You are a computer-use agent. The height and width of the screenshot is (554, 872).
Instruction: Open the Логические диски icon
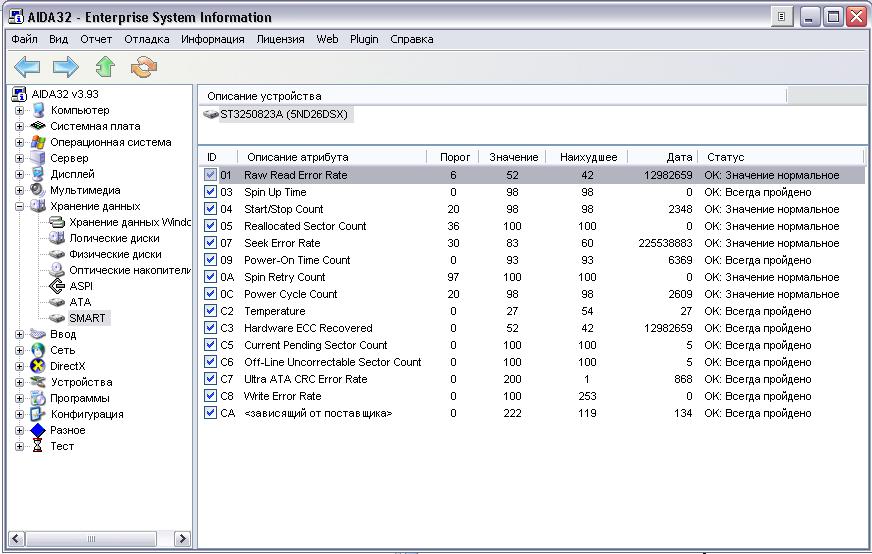click(57, 238)
